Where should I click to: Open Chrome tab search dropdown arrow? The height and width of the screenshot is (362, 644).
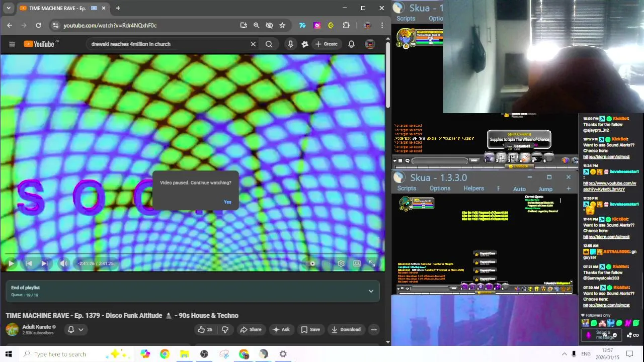pos(9,8)
